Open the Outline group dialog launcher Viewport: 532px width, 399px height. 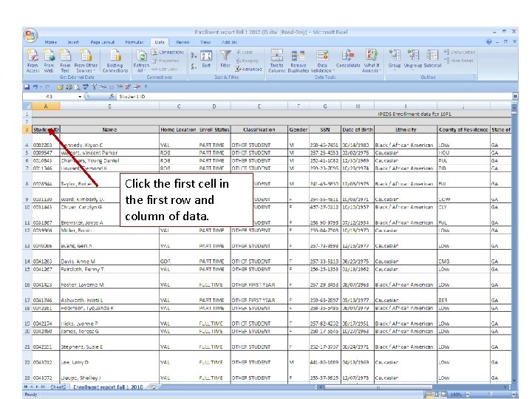[474, 78]
